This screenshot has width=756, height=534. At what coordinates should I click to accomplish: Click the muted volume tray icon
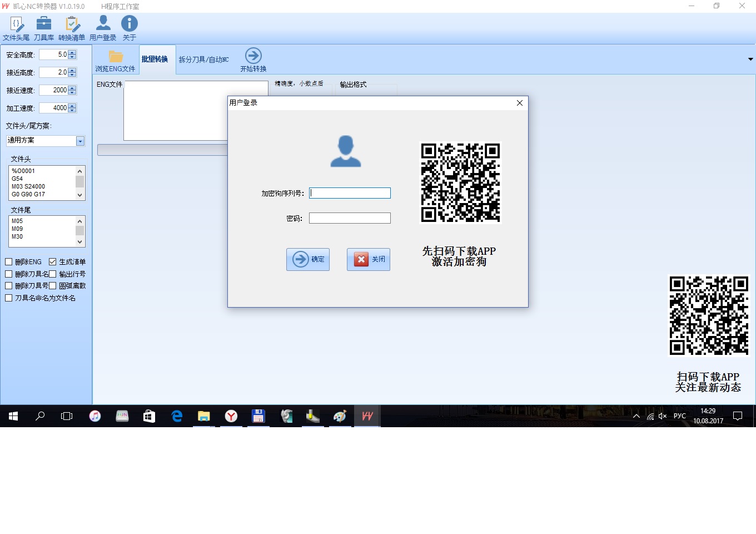tap(663, 416)
